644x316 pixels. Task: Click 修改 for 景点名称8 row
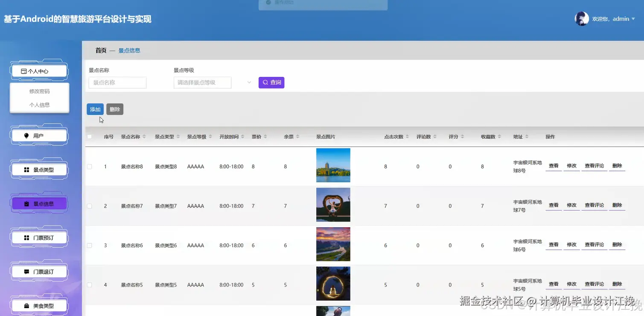point(571,166)
